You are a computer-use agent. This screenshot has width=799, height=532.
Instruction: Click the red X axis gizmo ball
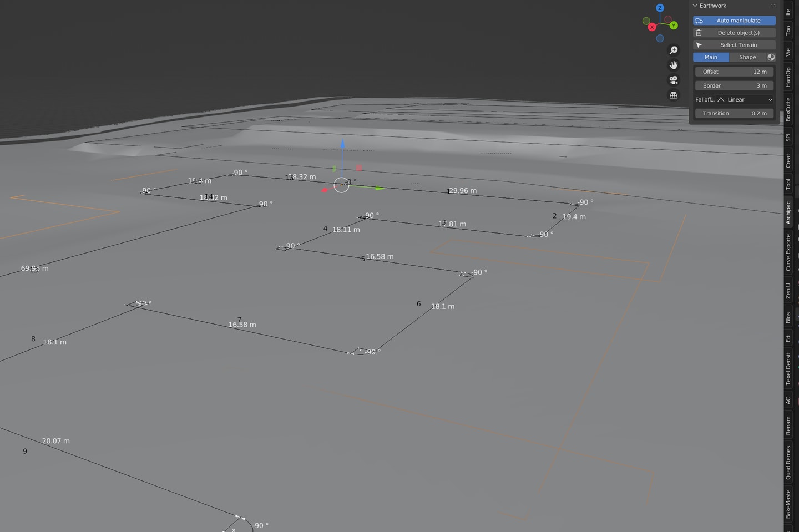[652, 27]
